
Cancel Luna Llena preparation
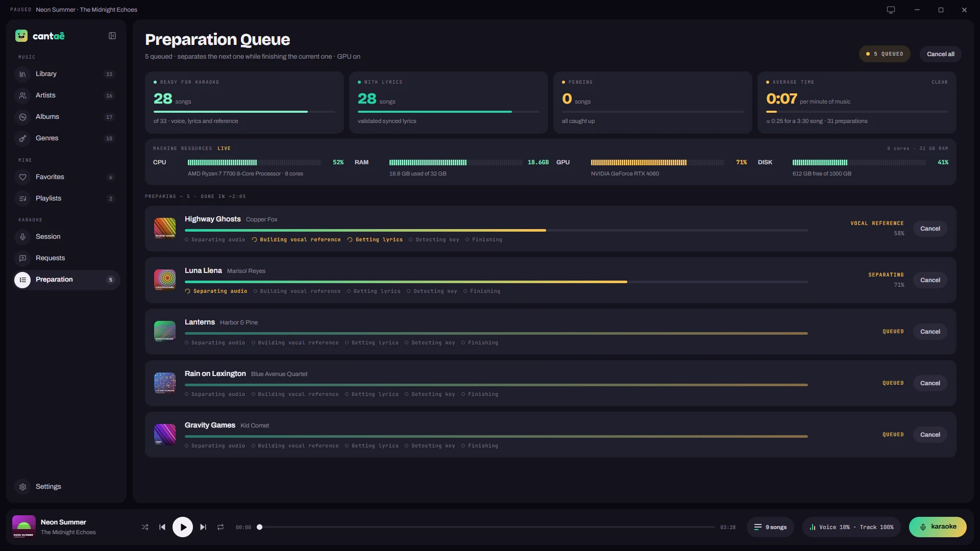[930, 280]
